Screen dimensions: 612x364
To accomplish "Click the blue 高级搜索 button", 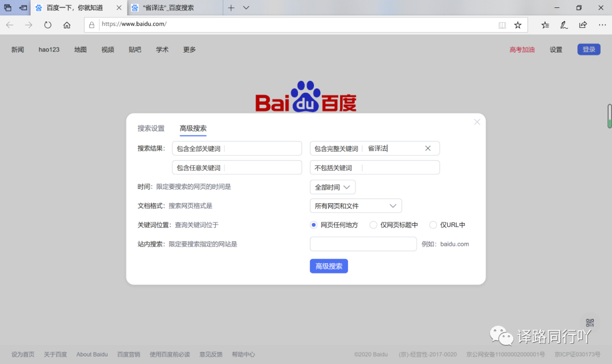I will 329,266.
